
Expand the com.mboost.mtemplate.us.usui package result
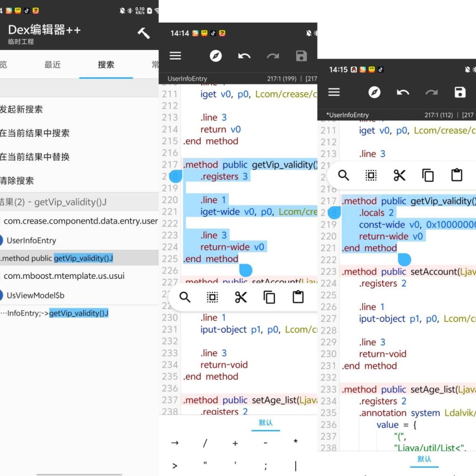[64, 276]
